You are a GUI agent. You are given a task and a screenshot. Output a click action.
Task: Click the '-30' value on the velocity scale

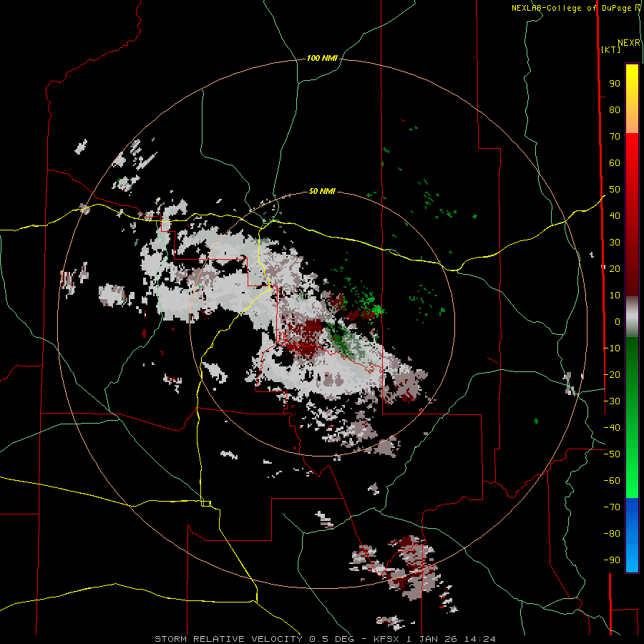click(x=612, y=401)
